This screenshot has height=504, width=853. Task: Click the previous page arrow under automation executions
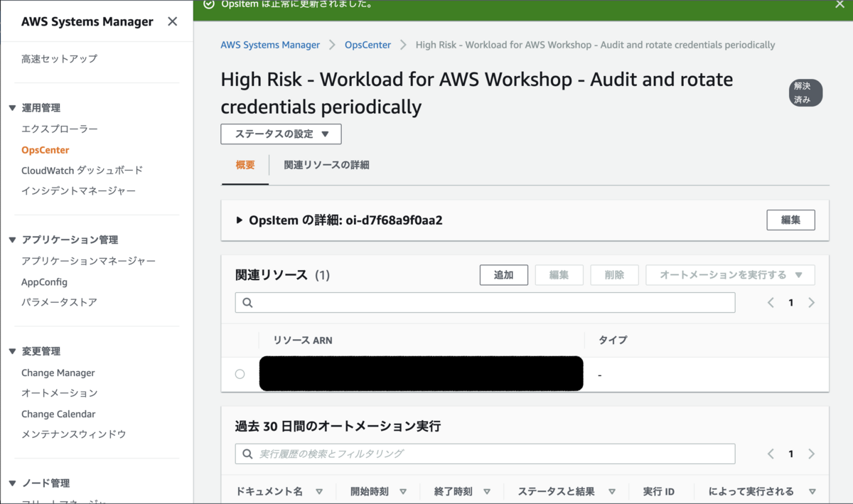(771, 454)
